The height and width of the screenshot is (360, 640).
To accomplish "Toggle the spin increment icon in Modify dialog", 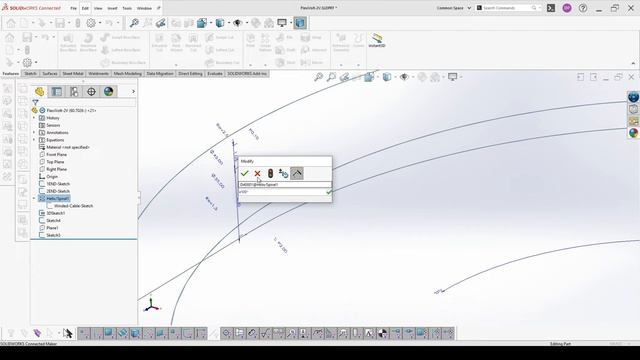I will (297, 173).
